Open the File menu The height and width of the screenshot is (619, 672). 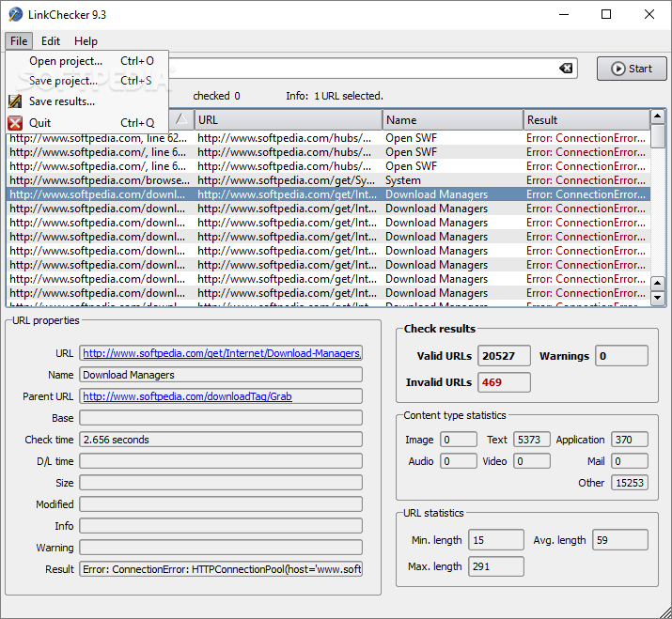pos(19,41)
